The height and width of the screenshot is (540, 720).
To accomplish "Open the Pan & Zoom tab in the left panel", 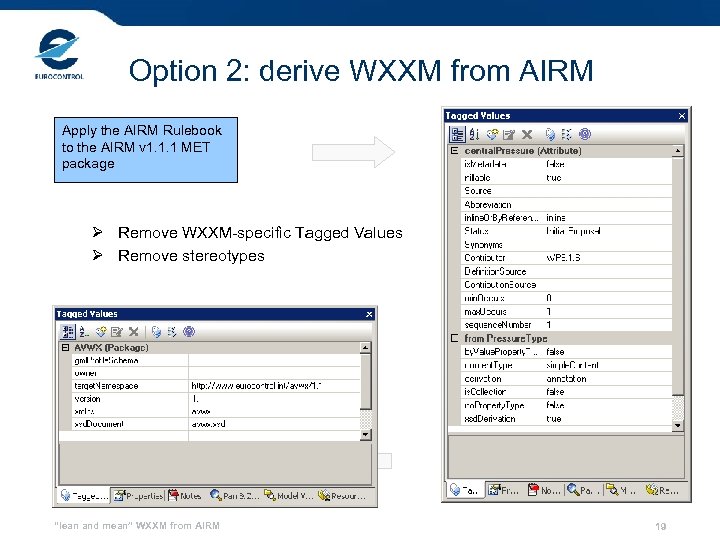I will pyautogui.click(x=234, y=496).
